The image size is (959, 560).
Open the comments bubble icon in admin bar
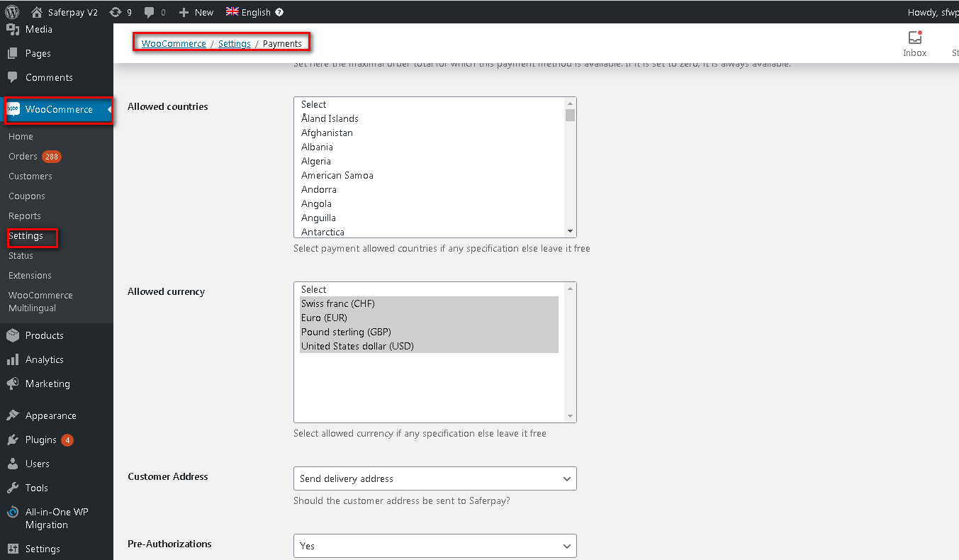[150, 12]
